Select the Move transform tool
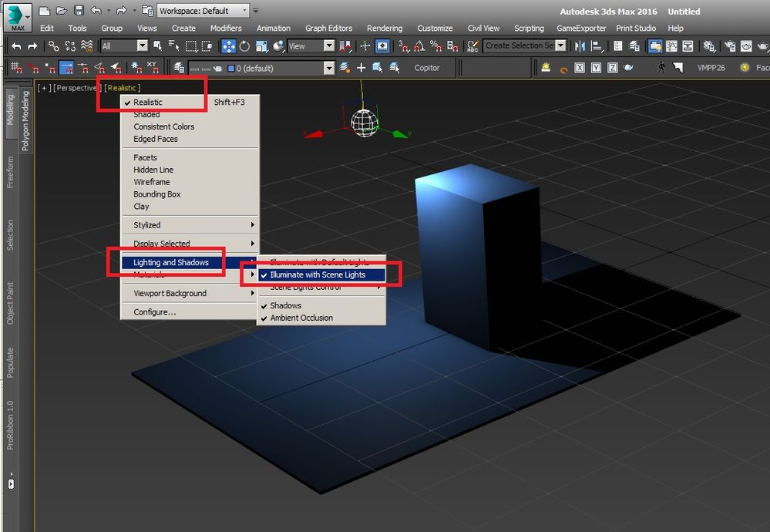770x532 pixels. [x=229, y=46]
